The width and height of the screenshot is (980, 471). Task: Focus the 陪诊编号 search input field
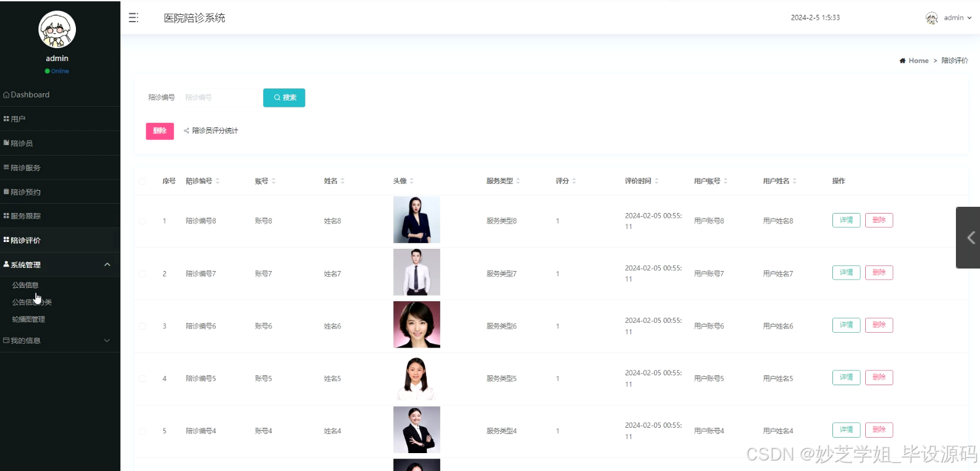[220, 98]
